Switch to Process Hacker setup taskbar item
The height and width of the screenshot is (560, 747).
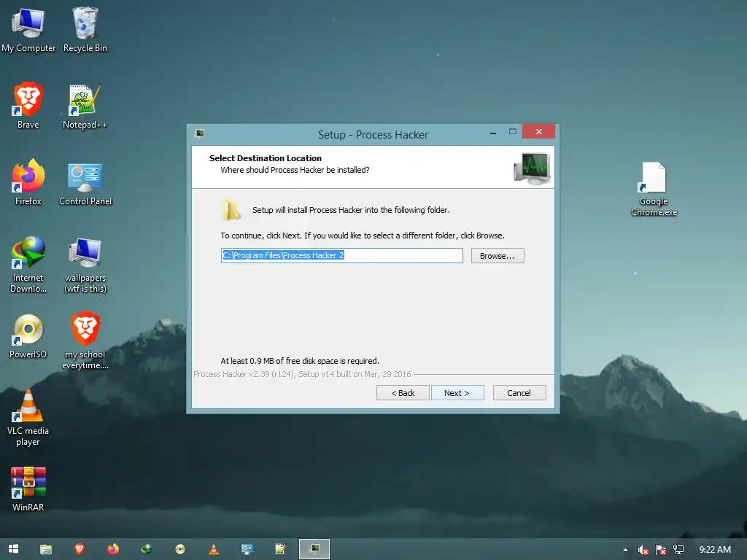pyautogui.click(x=314, y=549)
